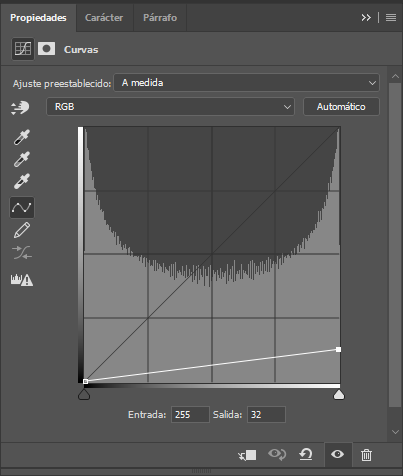Viewport: 403px width, 476px height.
Task: Select the curve point at upper right end
Action: 338,349
